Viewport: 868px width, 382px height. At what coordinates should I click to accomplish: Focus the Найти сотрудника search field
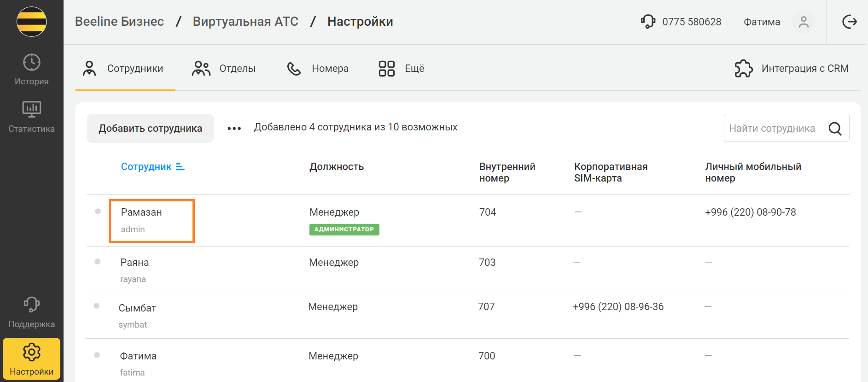786,128
